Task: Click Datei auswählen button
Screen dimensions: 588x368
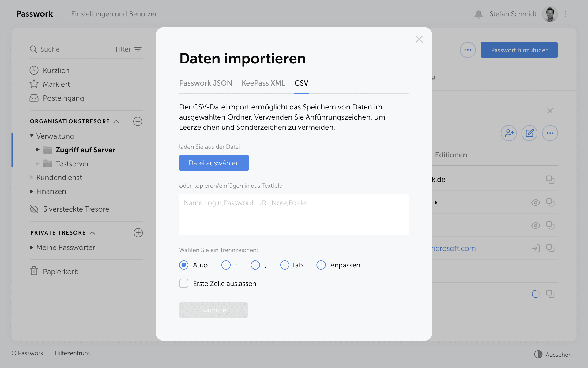Action: pos(214,163)
